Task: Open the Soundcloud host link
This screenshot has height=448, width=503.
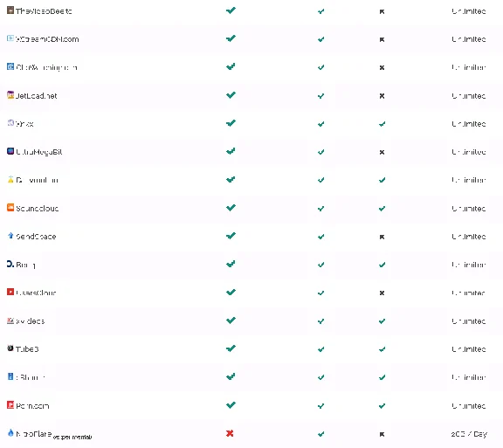Action: (x=38, y=208)
